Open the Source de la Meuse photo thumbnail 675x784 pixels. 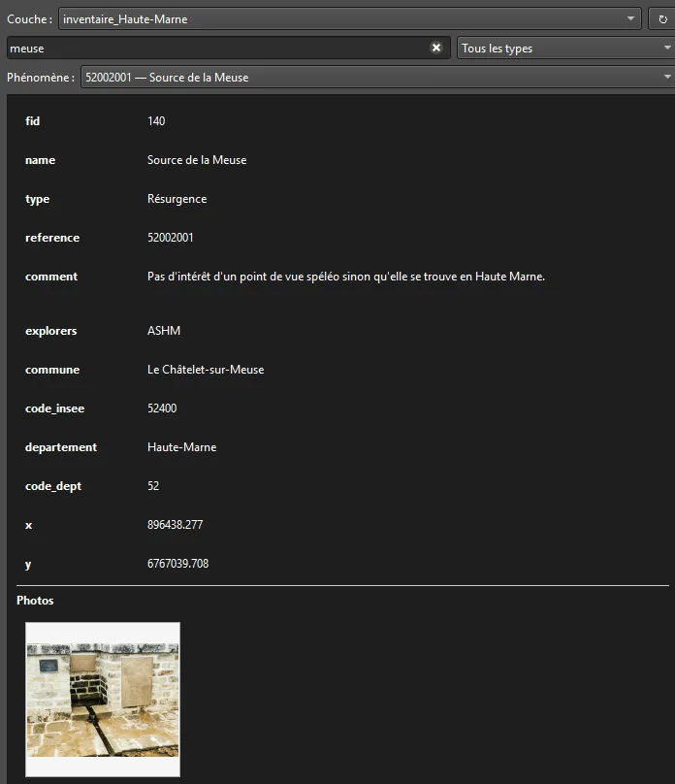point(103,699)
